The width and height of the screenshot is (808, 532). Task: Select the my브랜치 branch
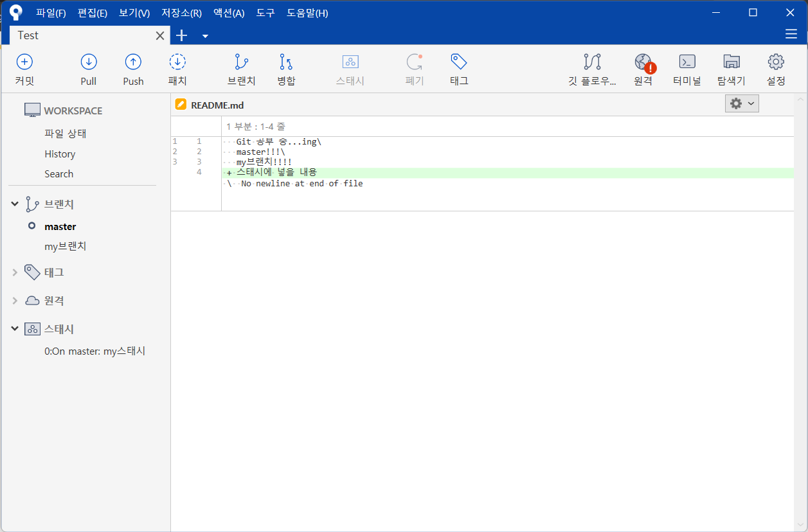coord(66,246)
